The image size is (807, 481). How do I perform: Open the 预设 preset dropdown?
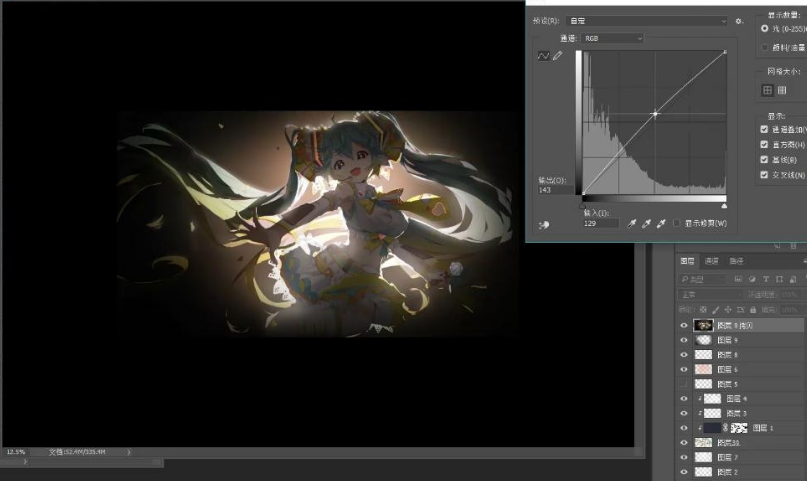[645, 20]
